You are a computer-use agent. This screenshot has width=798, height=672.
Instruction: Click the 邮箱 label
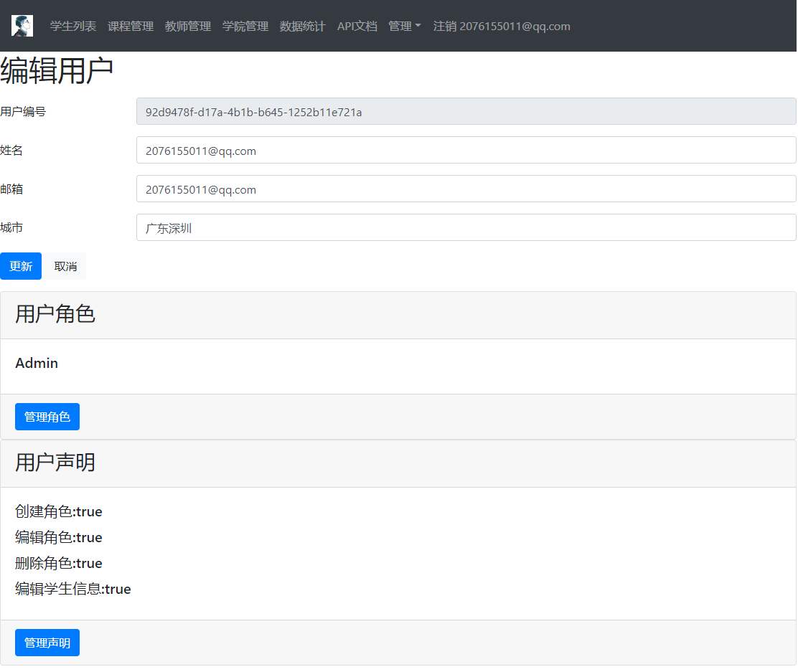11,189
